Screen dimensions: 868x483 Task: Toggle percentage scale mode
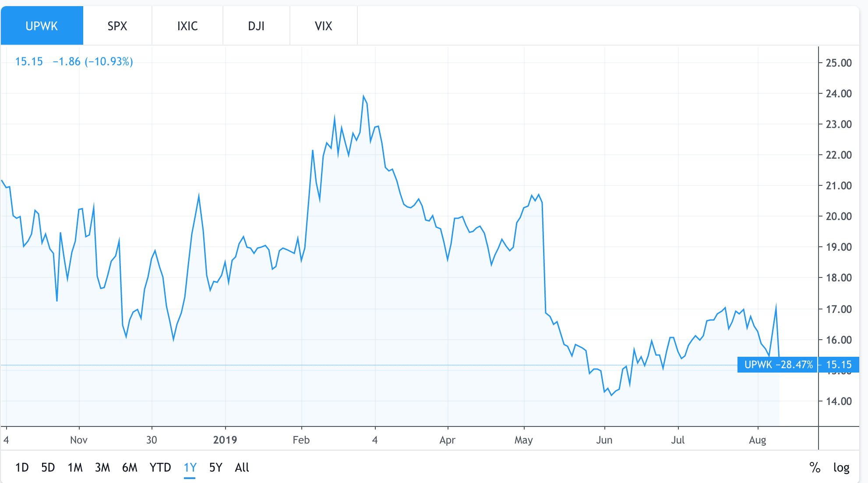pos(815,467)
